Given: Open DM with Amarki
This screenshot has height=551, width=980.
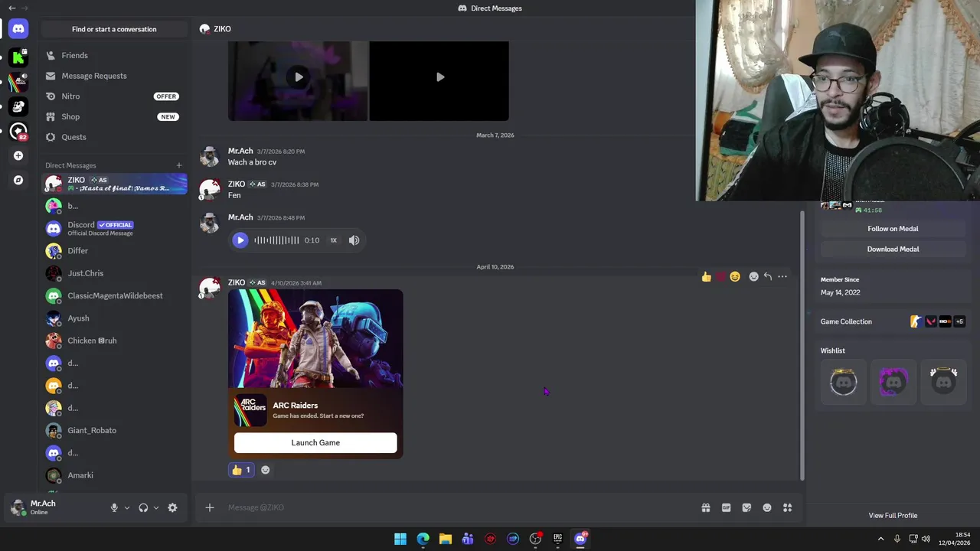Looking at the screenshot, I should [114, 475].
